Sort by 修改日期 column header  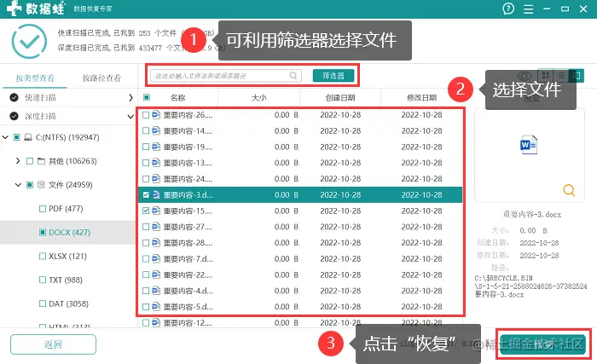click(421, 98)
